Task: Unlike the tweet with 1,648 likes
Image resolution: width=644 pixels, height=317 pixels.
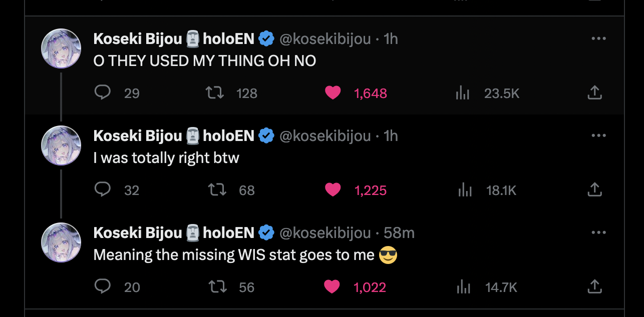Action: pos(333,92)
